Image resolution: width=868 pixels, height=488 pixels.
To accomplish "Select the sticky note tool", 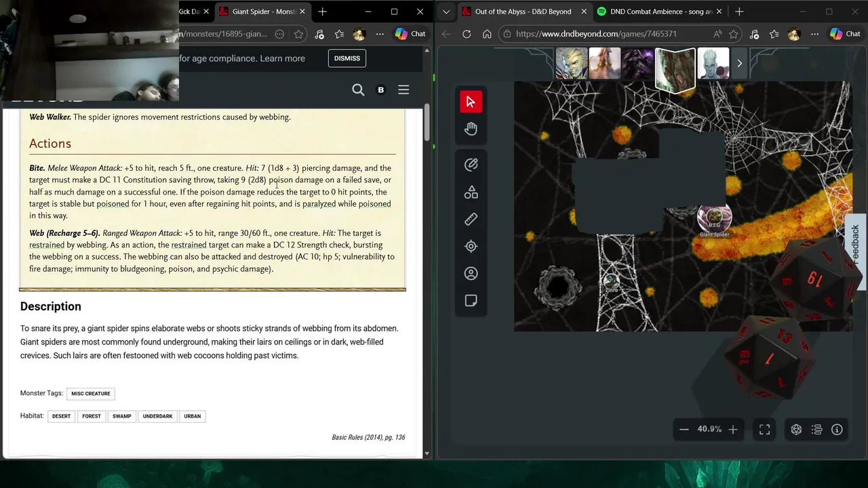I will point(471,301).
